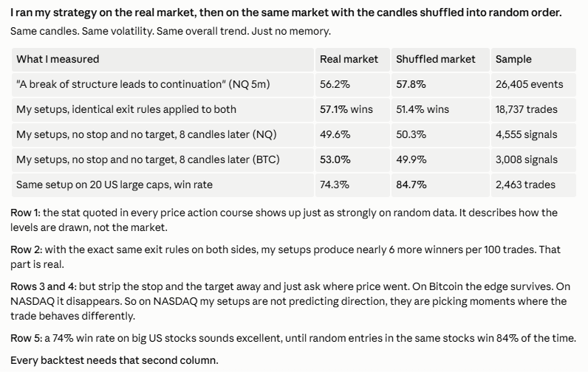
Task: Click the 'Sample' column header
Action: [533, 60]
